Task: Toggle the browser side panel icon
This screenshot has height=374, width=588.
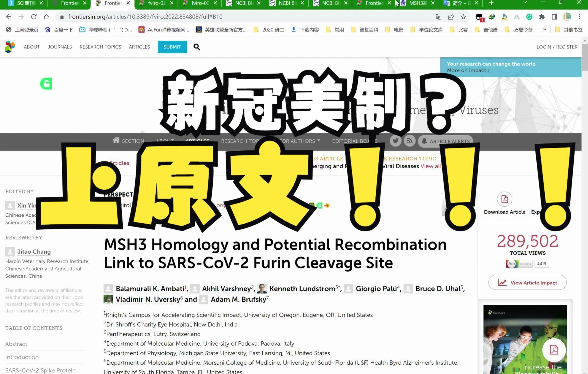Action: [554, 17]
